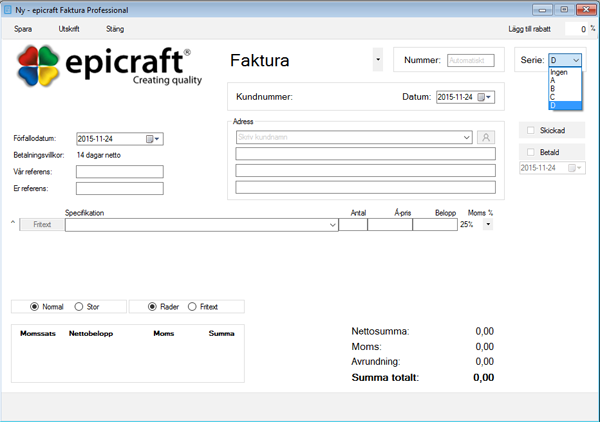Minimize the Faktura window
Screen dimensions: 600x422
(x=542, y=10)
